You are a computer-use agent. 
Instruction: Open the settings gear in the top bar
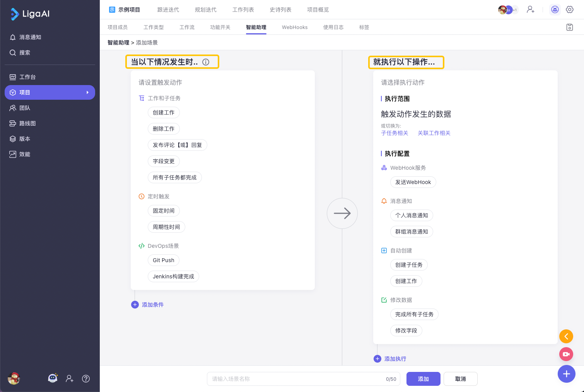(x=569, y=9)
